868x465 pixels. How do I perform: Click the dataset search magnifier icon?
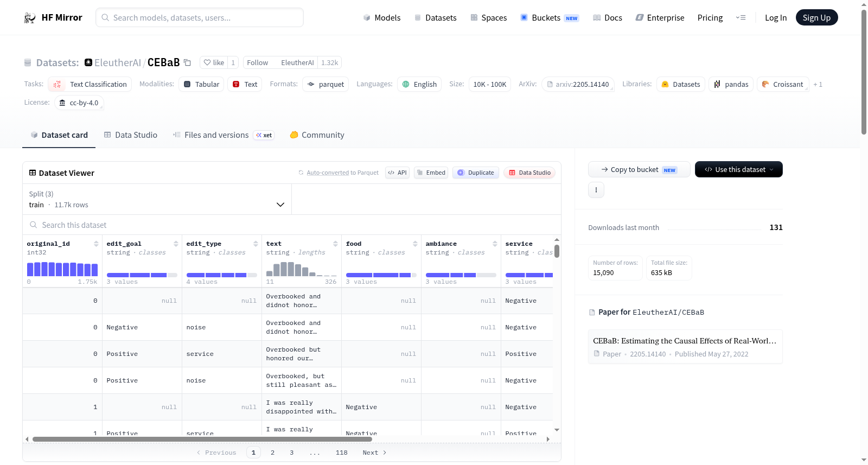click(x=34, y=225)
